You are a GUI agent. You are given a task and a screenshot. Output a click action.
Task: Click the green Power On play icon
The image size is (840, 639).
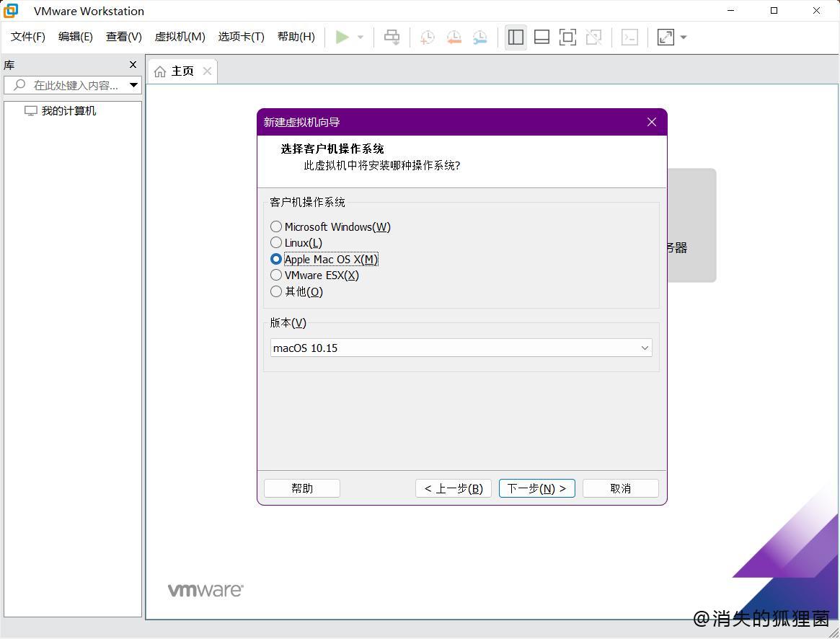(x=342, y=37)
